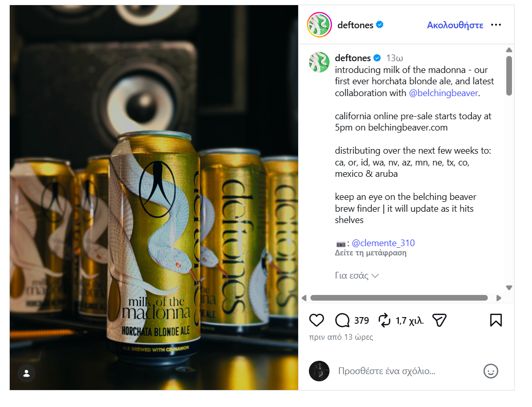
Task: Repost using the circular arrows icon
Action: coord(384,321)
